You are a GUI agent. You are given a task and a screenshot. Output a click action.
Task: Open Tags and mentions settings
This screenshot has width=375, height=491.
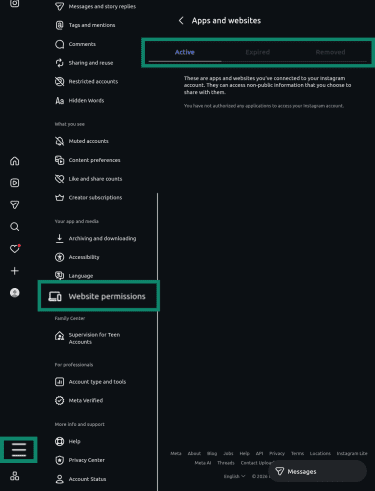pyautogui.click(x=85, y=25)
